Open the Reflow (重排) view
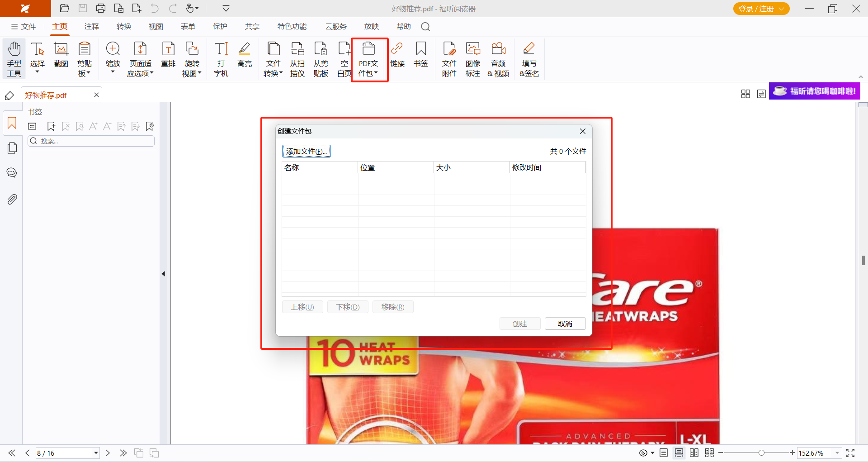 168,55
